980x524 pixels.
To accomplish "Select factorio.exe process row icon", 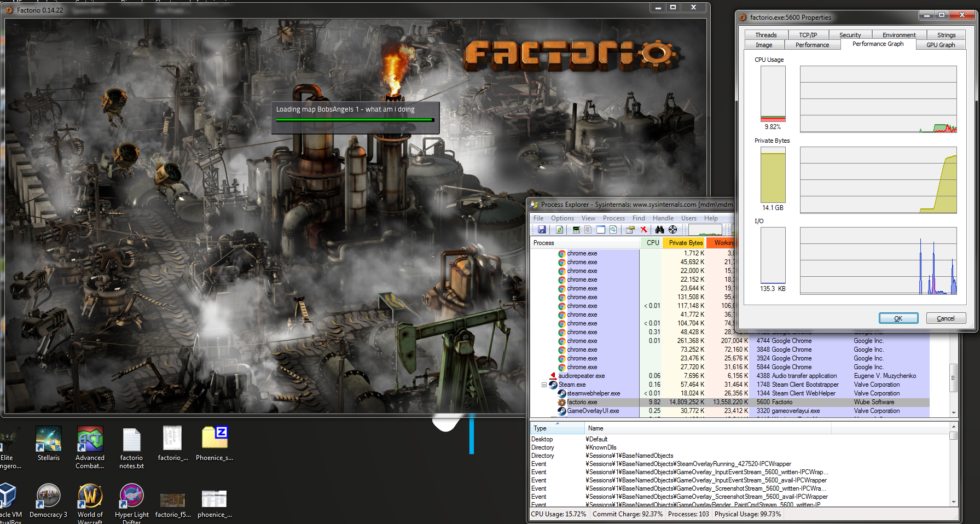I will 562,402.
